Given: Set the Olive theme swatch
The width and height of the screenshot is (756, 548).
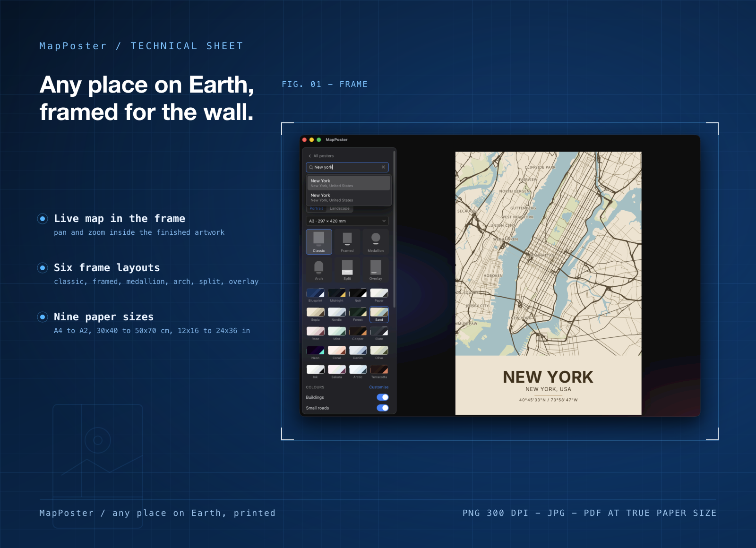Looking at the screenshot, I should coord(379,353).
